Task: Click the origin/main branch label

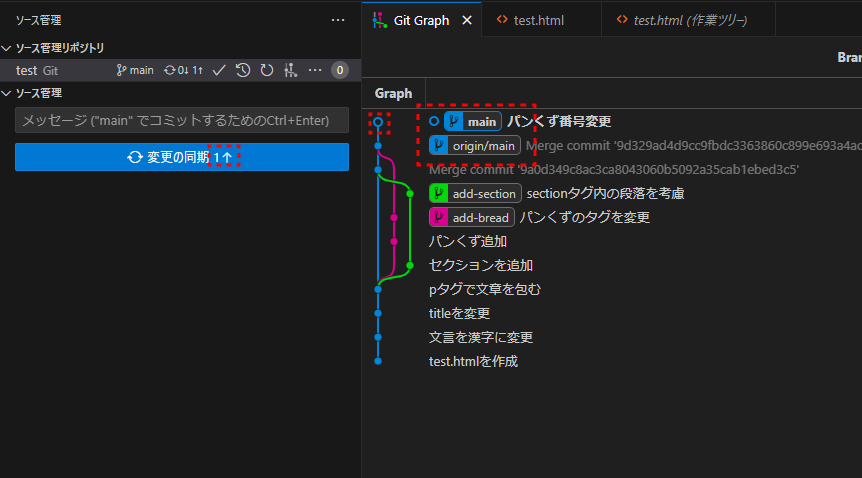Action: pos(474,146)
